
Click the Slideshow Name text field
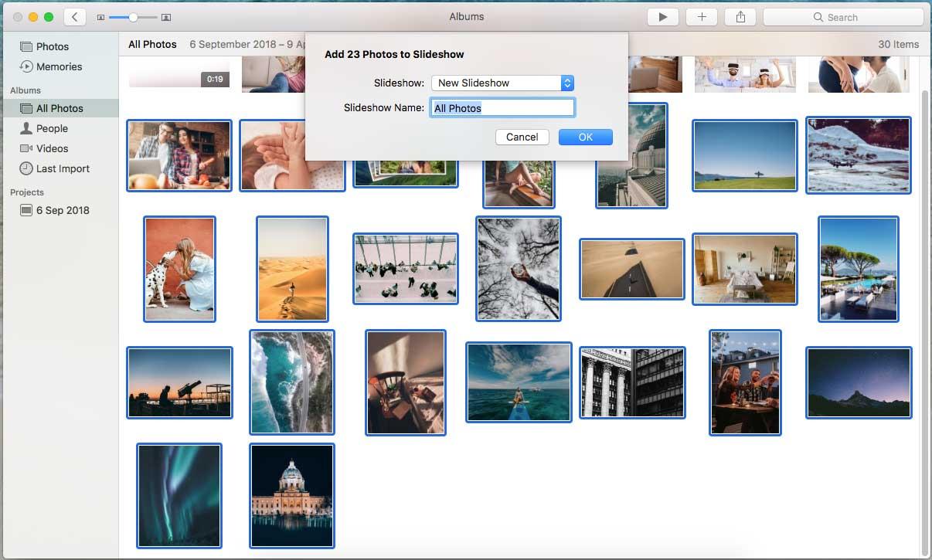pyautogui.click(x=502, y=108)
